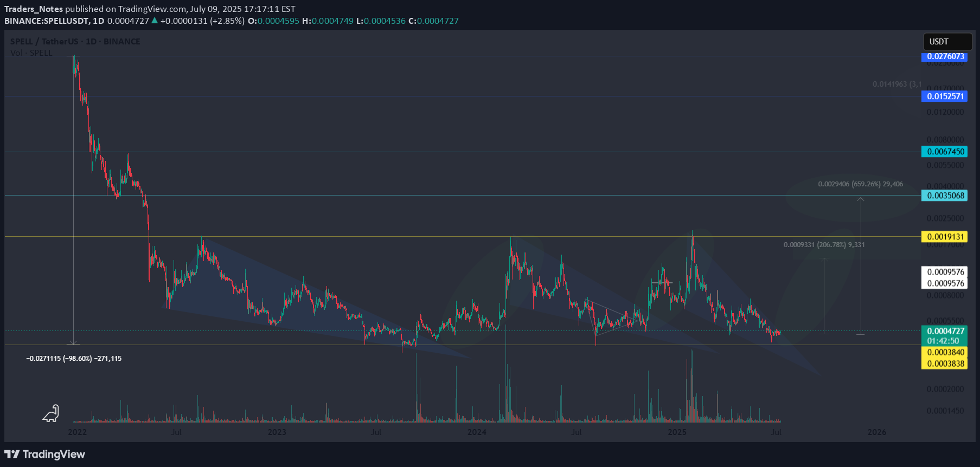Open the Traders_Notes author name
The height and width of the screenshot is (467, 980).
point(34,9)
